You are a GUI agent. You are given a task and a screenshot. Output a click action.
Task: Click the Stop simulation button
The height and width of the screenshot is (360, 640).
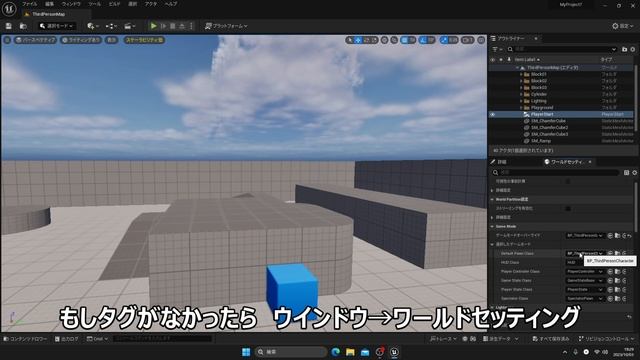pyautogui.click(x=173, y=26)
